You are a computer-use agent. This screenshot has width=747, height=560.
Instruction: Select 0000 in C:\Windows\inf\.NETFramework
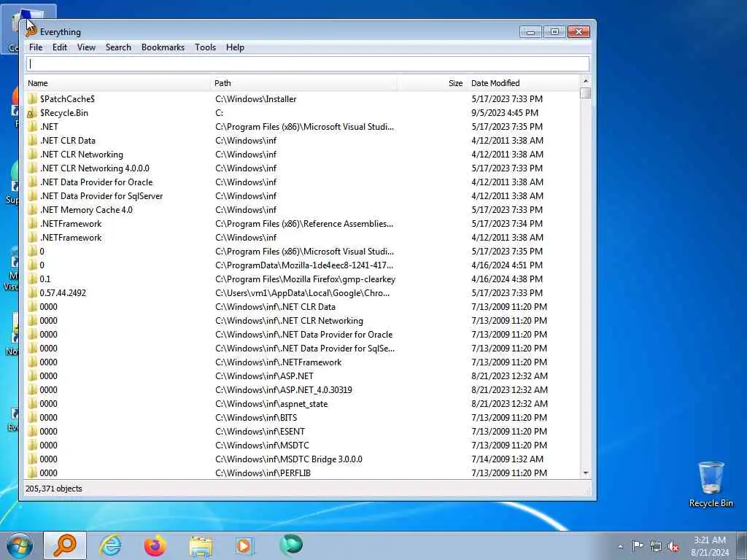coord(49,362)
